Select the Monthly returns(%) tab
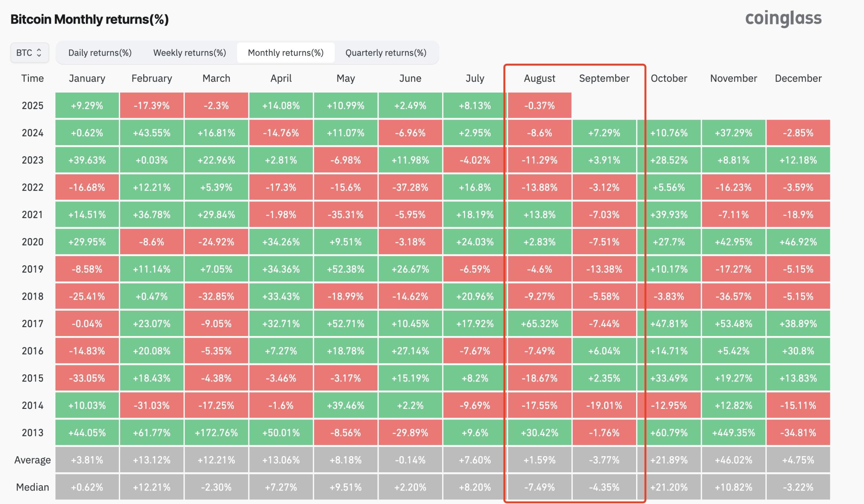This screenshot has width=864, height=504. tap(286, 53)
